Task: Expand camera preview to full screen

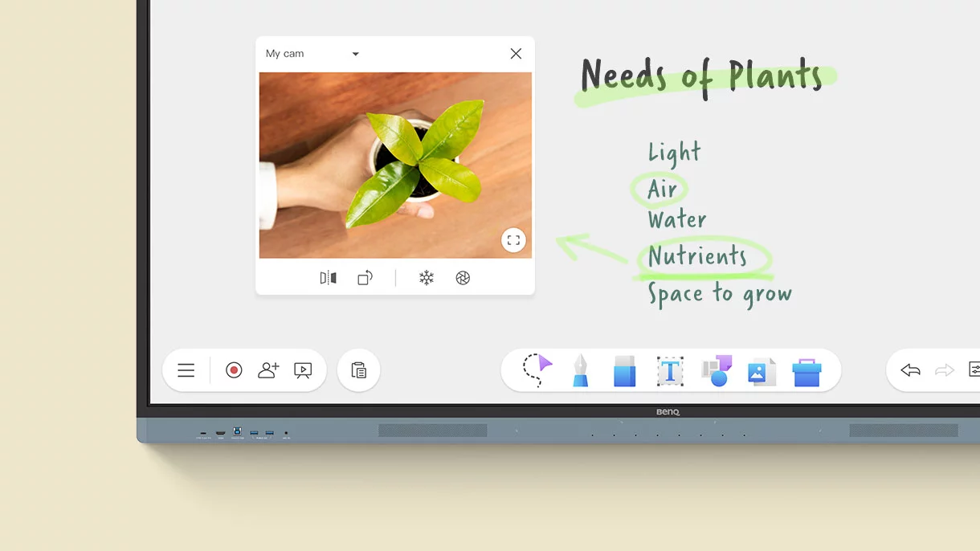Action: [513, 240]
